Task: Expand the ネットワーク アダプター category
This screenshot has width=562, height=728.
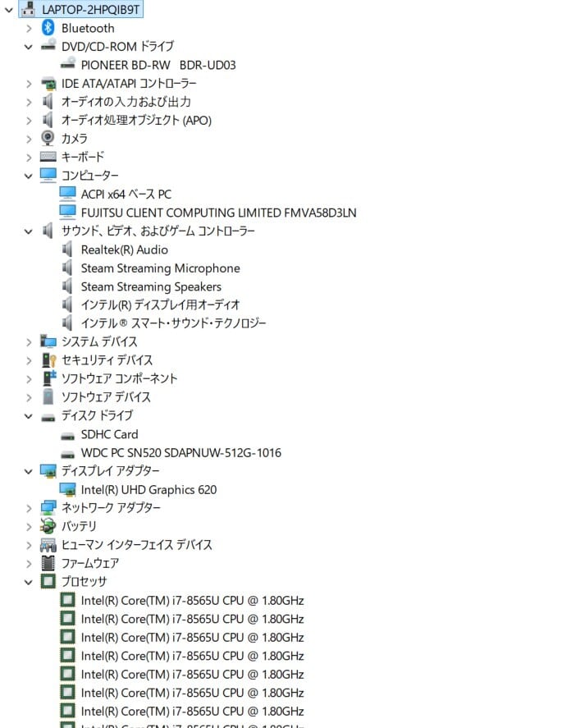Action: pos(29,508)
